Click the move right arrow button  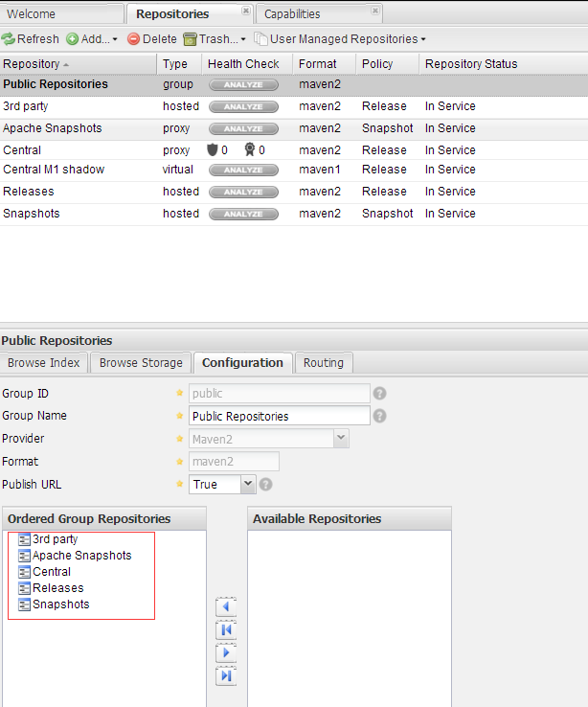226,653
